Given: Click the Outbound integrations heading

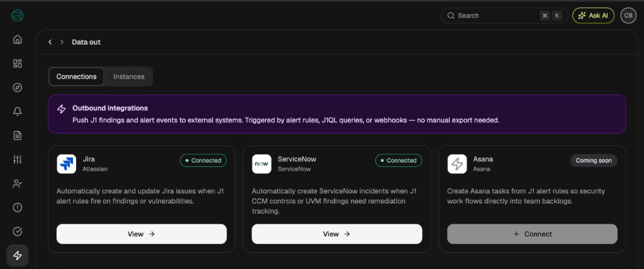Looking at the screenshot, I should 110,108.
